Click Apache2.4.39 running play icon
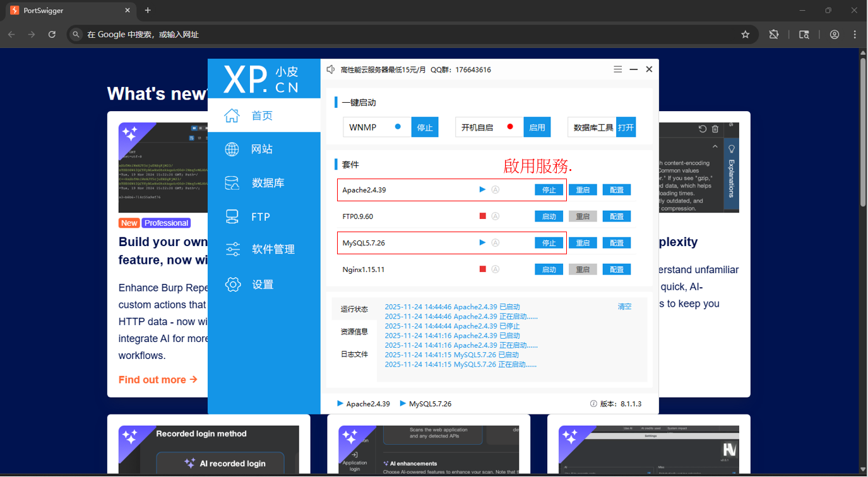This screenshot has height=477, width=868. coord(483,189)
